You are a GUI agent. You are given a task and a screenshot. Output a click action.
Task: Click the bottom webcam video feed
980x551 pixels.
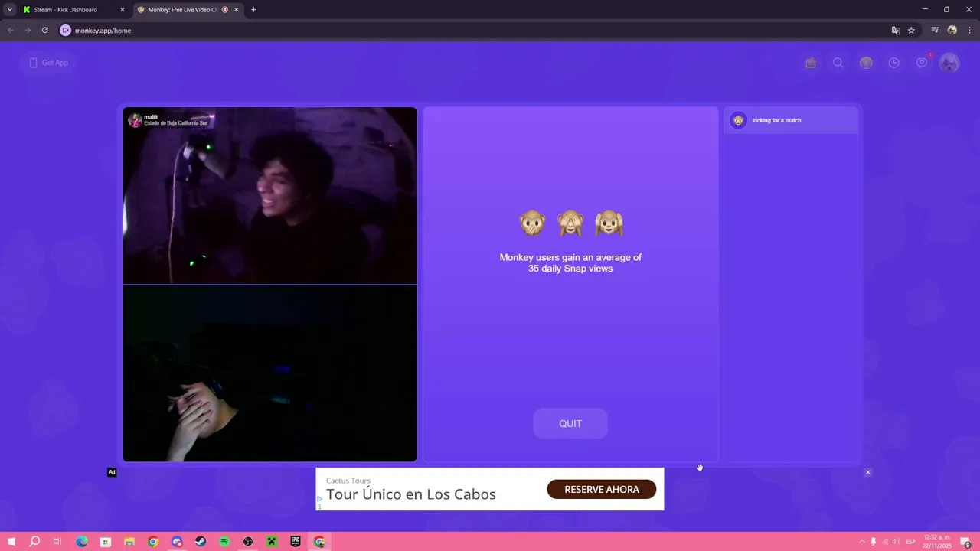click(x=269, y=373)
